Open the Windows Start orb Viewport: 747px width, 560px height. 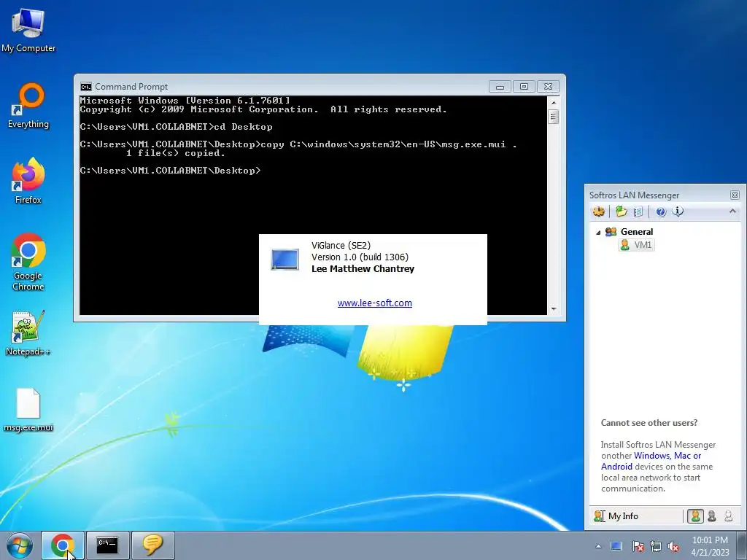click(19, 545)
